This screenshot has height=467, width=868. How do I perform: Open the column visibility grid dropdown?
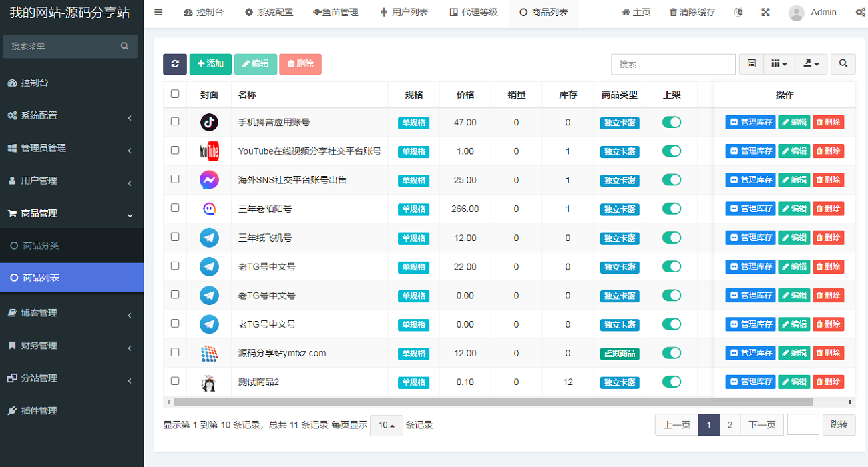tap(779, 64)
